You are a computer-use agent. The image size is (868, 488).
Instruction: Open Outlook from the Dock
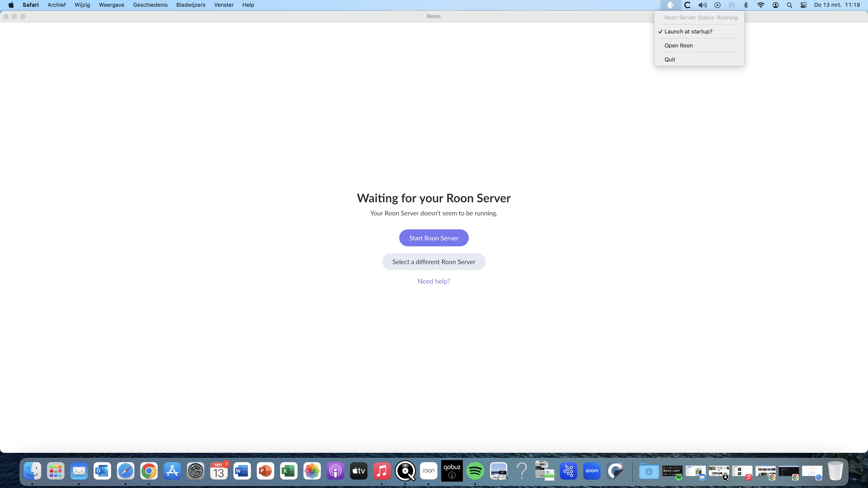102,470
